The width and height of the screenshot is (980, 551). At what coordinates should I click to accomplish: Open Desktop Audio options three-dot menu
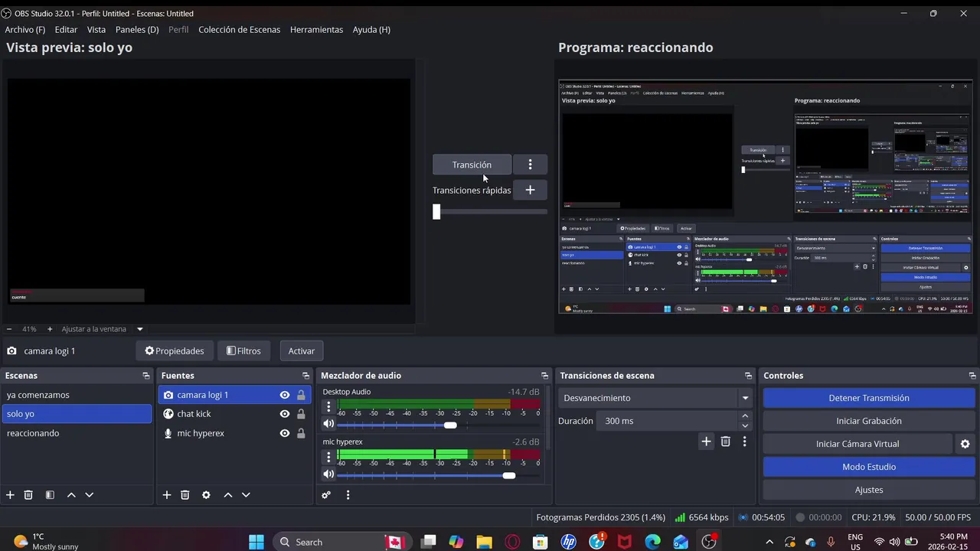point(328,408)
